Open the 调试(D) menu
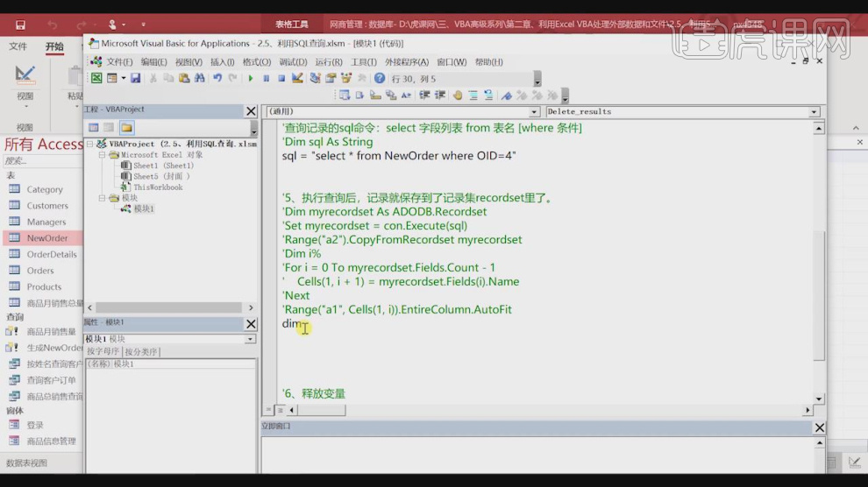The height and width of the screenshot is (487, 868). (293, 62)
